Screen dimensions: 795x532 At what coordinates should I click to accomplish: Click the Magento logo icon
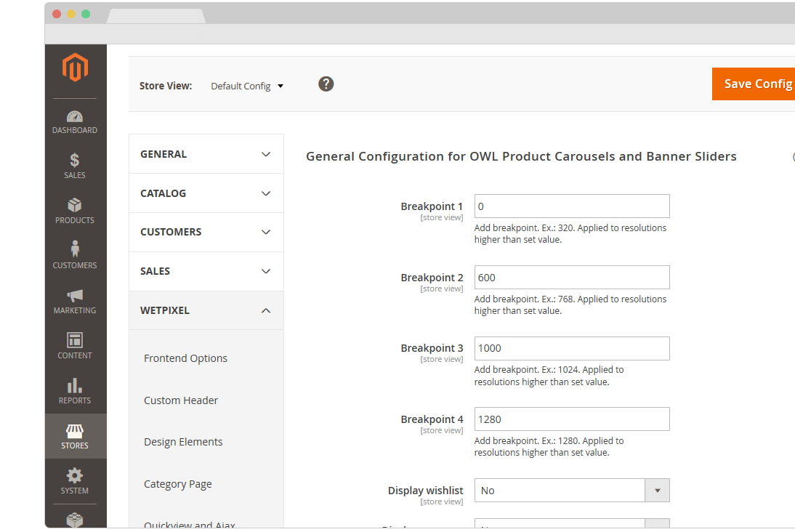75,68
